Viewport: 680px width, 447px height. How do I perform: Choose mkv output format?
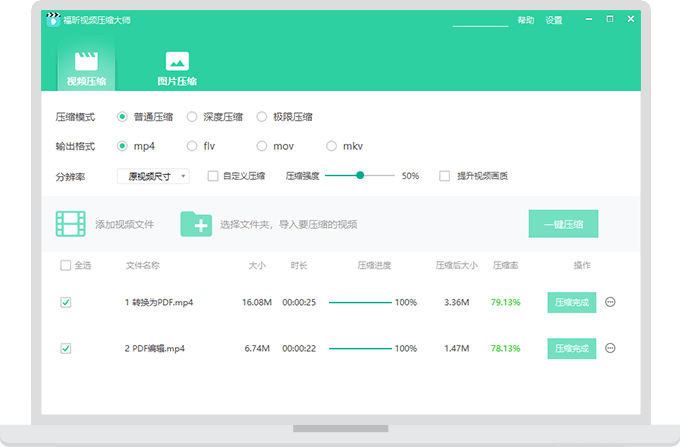[x=331, y=146]
